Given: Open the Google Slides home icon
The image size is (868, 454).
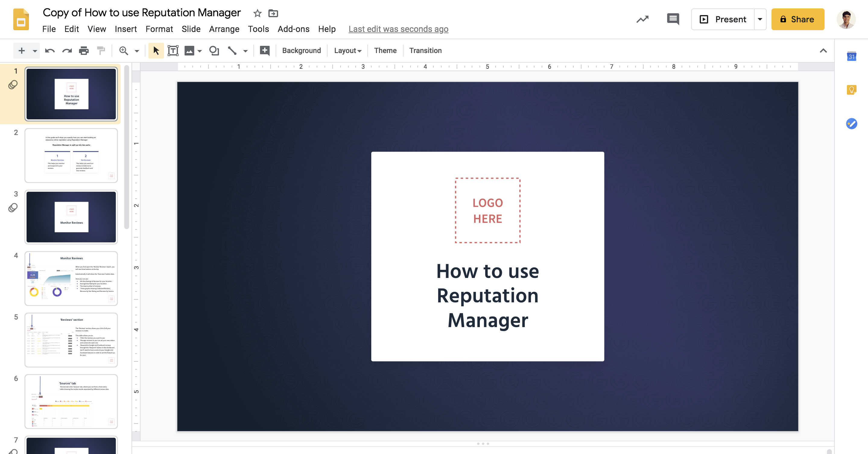Looking at the screenshot, I should (x=21, y=20).
